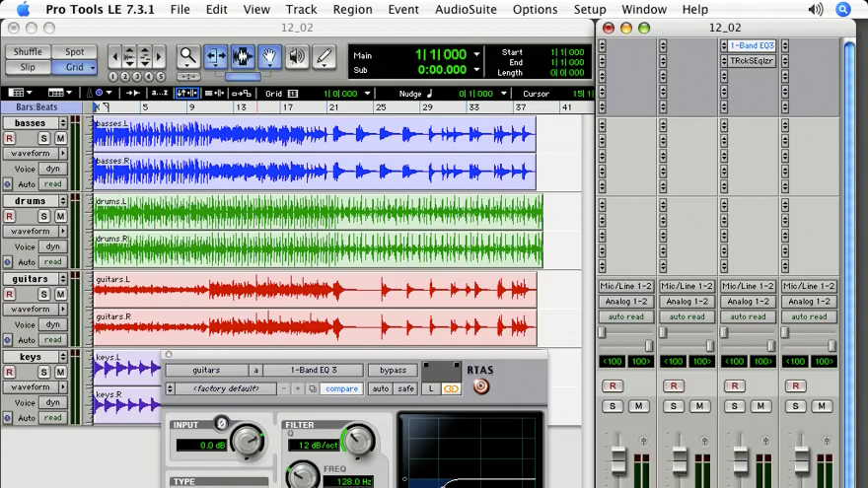Toggle Link Timeline and Edit Selection
868x488 pixels.
click(x=187, y=94)
